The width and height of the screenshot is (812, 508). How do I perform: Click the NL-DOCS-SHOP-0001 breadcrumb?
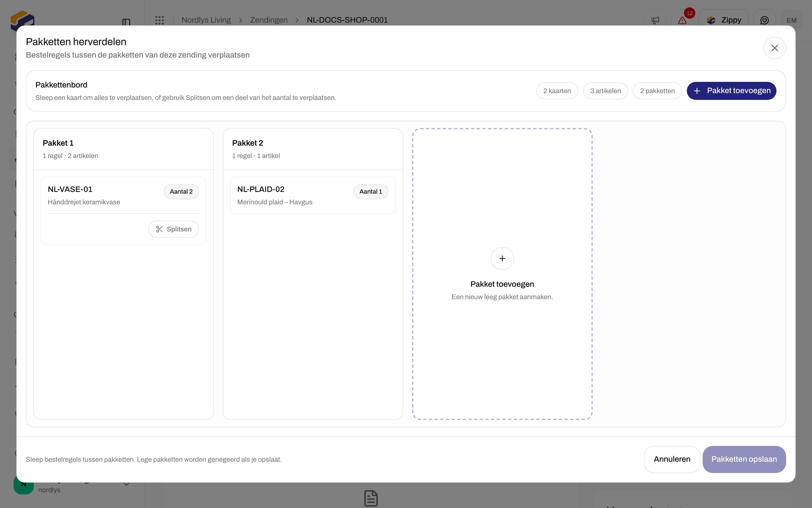coord(347,20)
